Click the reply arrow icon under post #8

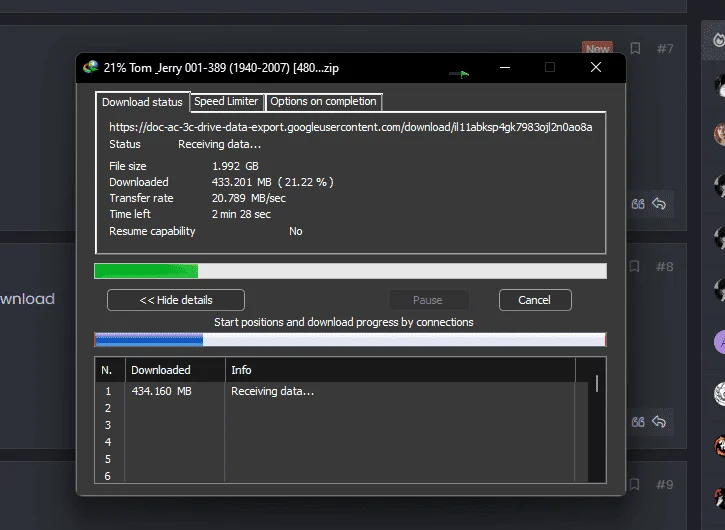(659, 421)
